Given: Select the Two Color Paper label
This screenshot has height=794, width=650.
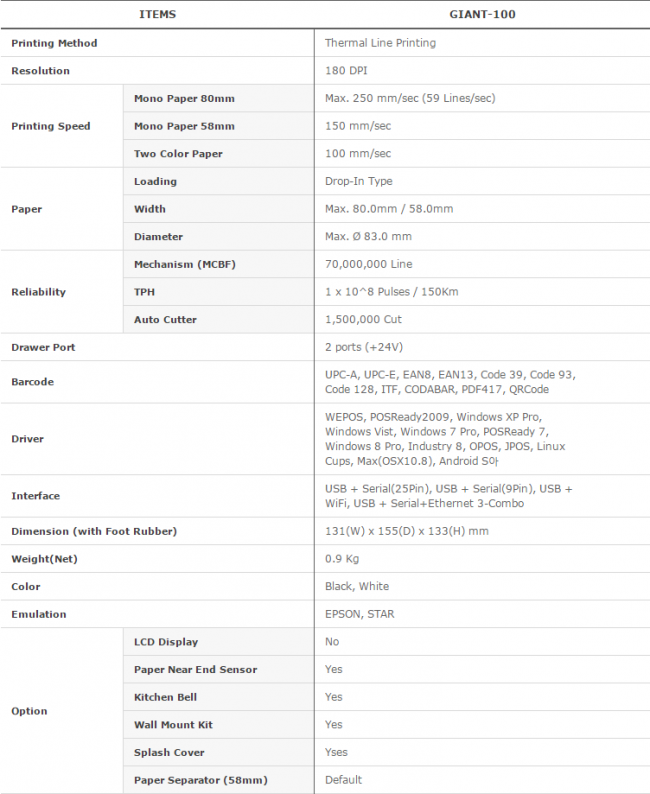Looking at the screenshot, I should pos(178,154).
